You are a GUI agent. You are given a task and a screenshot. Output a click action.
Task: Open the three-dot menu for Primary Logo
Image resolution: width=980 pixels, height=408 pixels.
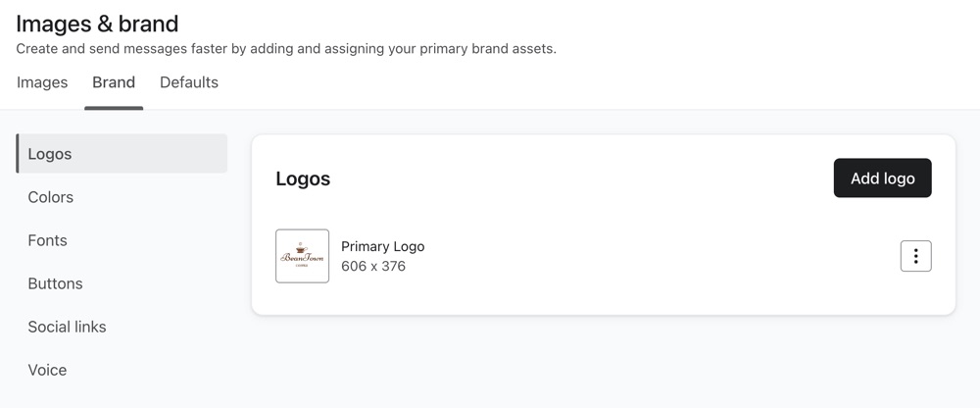click(x=915, y=256)
